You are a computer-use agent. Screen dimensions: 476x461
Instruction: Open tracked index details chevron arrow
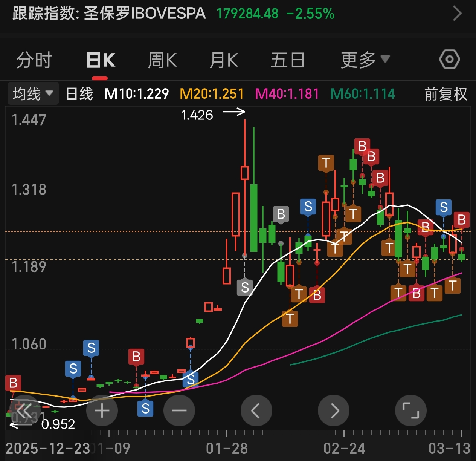pos(457,14)
